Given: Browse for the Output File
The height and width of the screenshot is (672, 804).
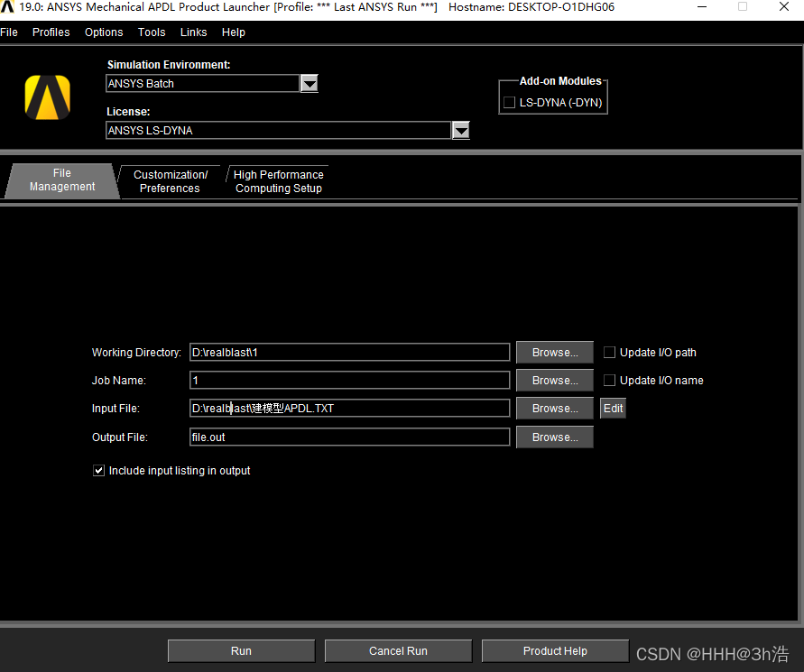Looking at the screenshot, I should click(555, 437).
